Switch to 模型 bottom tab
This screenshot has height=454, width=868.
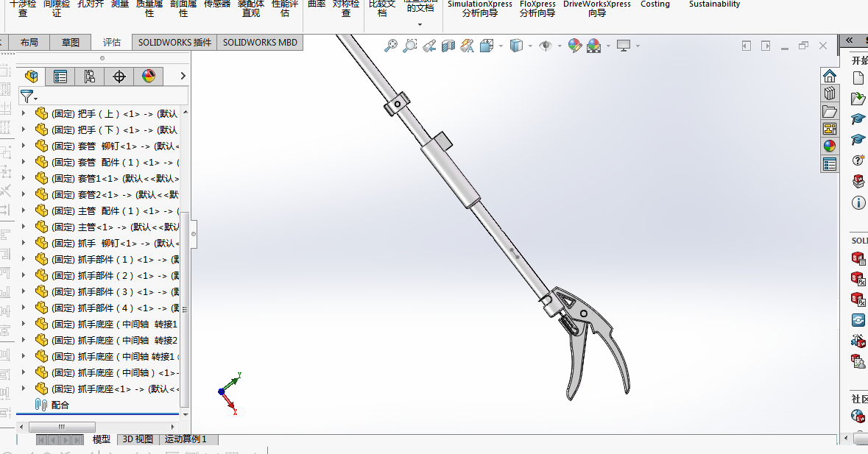pos(102,439)
